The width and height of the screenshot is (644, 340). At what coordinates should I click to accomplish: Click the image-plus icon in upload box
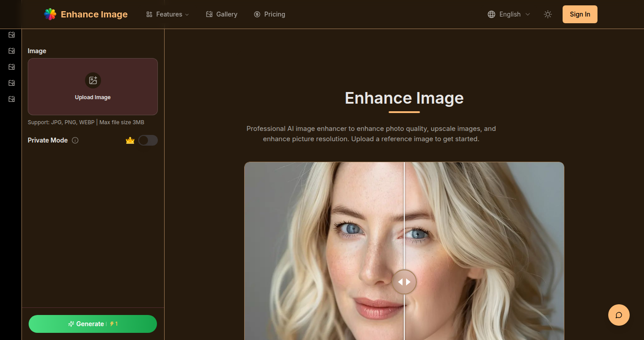[x=93, y=80]
